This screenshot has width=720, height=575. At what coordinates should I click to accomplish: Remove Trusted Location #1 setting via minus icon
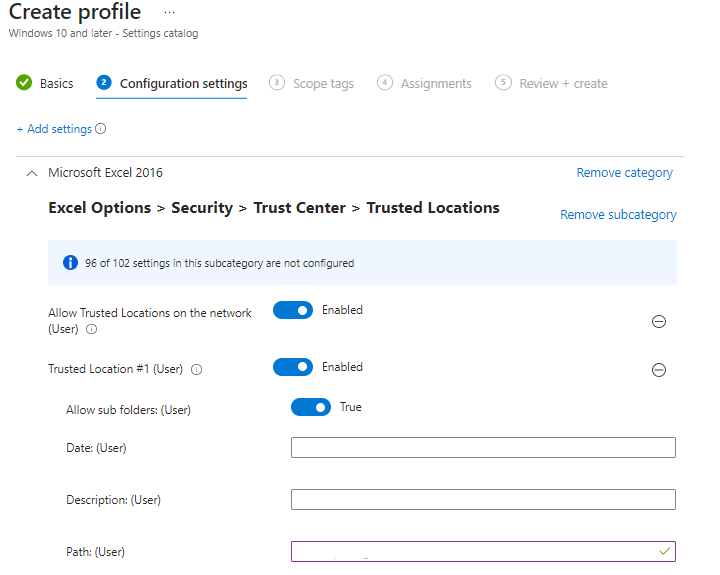[x=659, y=370]
